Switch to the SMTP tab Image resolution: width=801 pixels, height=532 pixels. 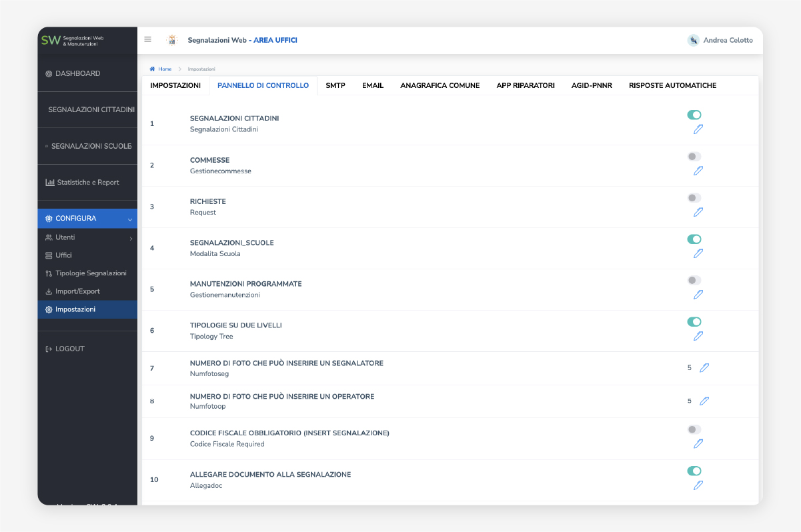click(x=335, y=85)
